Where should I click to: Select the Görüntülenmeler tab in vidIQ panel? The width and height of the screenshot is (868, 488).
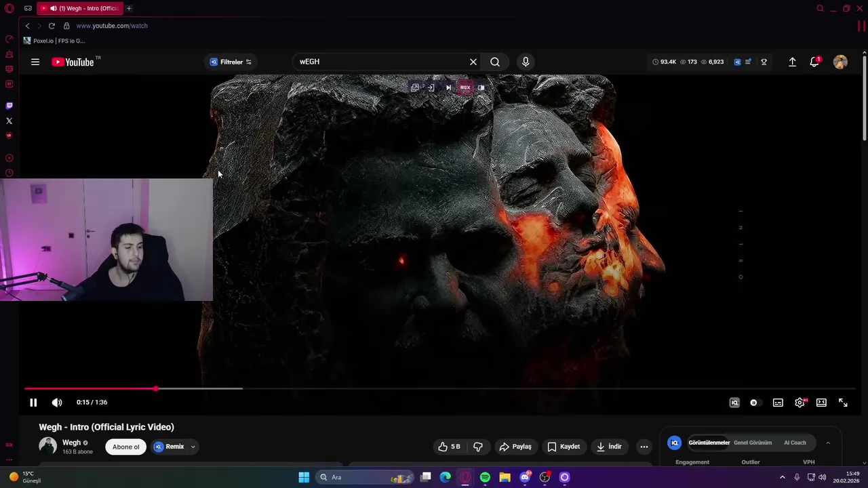click(709, 443)
